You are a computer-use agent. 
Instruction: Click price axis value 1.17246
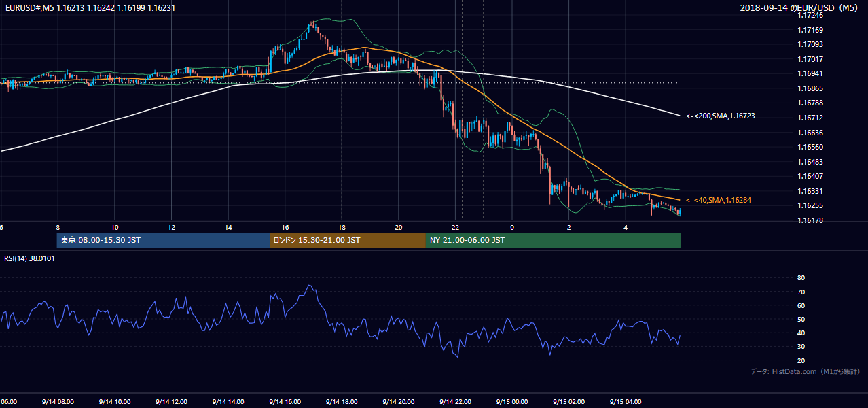pos(810,15)
